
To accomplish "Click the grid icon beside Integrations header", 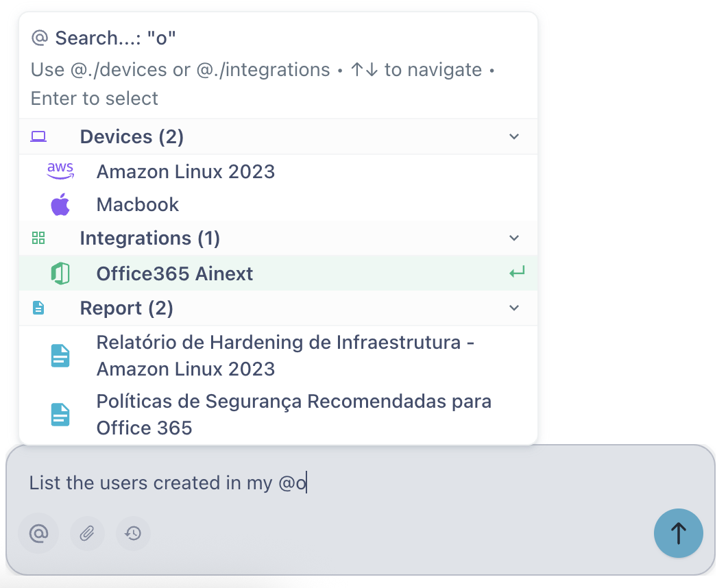I will (x=38, y=238).
